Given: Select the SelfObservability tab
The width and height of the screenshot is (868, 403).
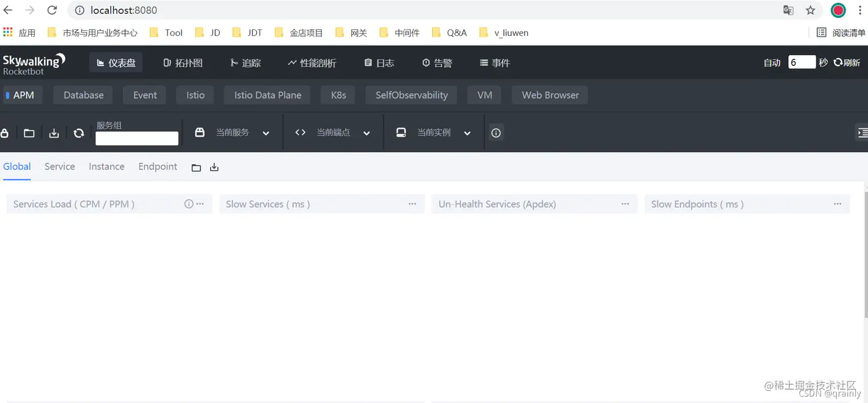Looking at the screenshot, I should tap(412, 95).
